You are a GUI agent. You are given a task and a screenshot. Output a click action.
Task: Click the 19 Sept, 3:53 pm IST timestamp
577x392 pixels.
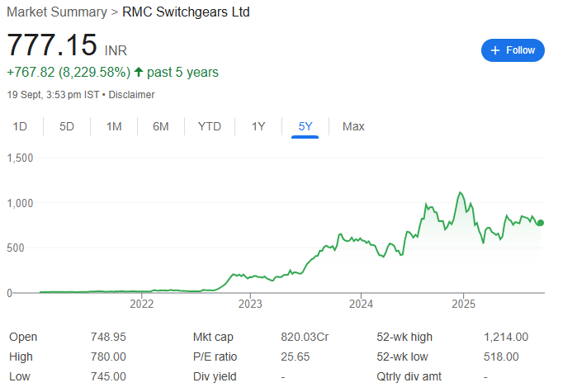[53, 95]
